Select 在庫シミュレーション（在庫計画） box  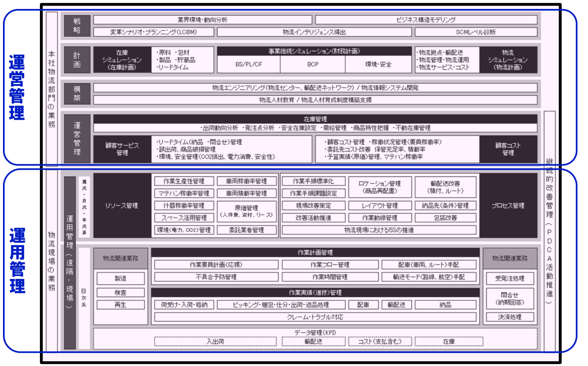(x=122, y=60)
